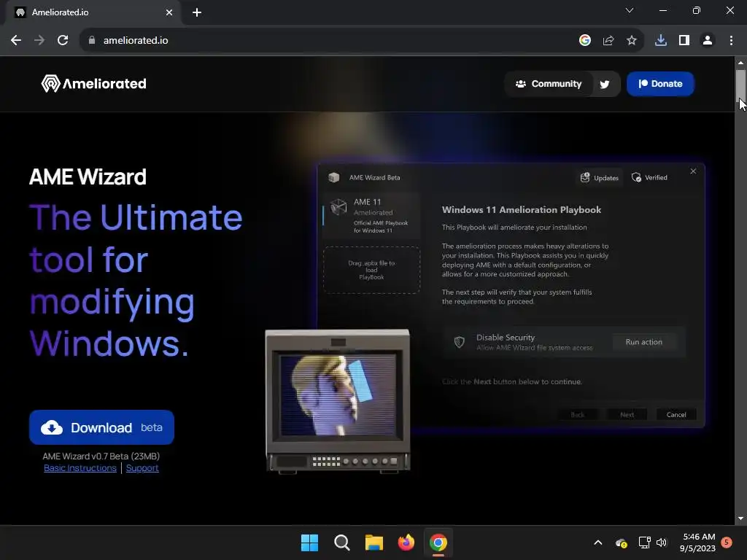The height and width of the screenshot is (560, 747).
Task: Open the tab search dropdown chevron
Action: 630,10
